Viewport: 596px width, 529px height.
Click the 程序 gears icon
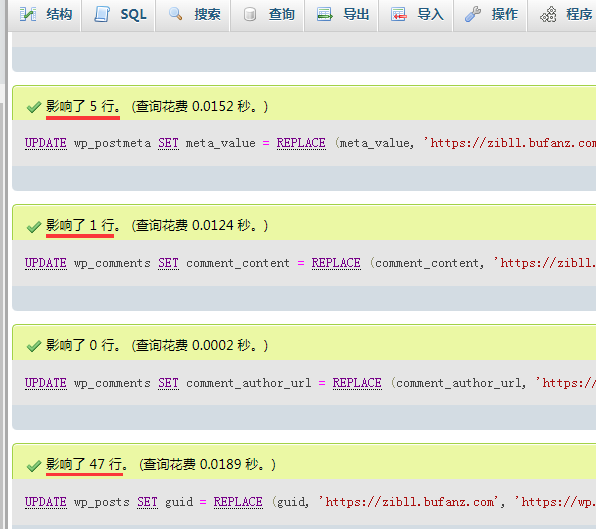click(x=548, y=14)
